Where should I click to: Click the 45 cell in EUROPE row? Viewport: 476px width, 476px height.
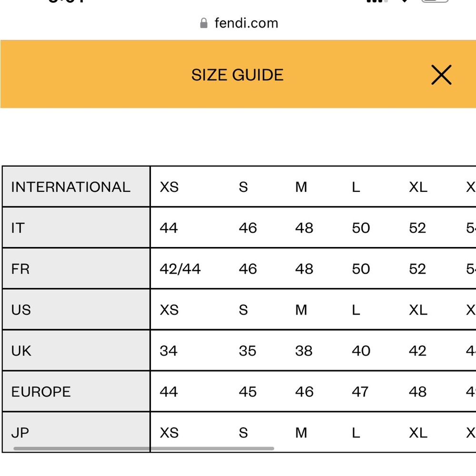[x=248, y=392]
